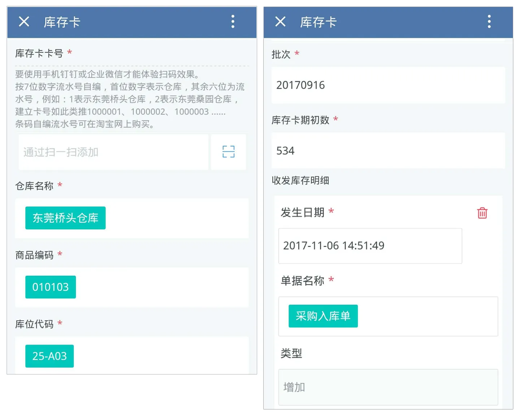This screenshot has height=420, width=520.
Task: Open the 发生日期 date-time picker
Action: [x=370, y=246]
